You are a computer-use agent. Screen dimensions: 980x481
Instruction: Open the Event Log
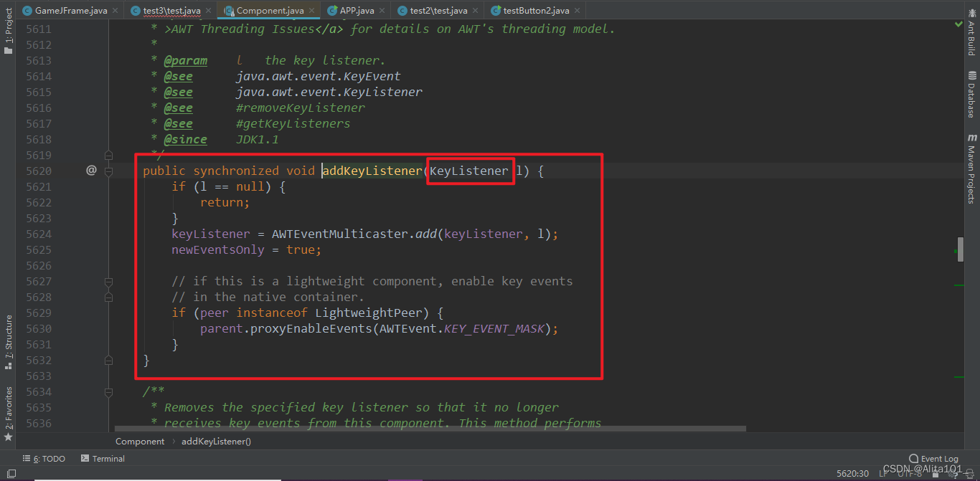coord(933,459)
